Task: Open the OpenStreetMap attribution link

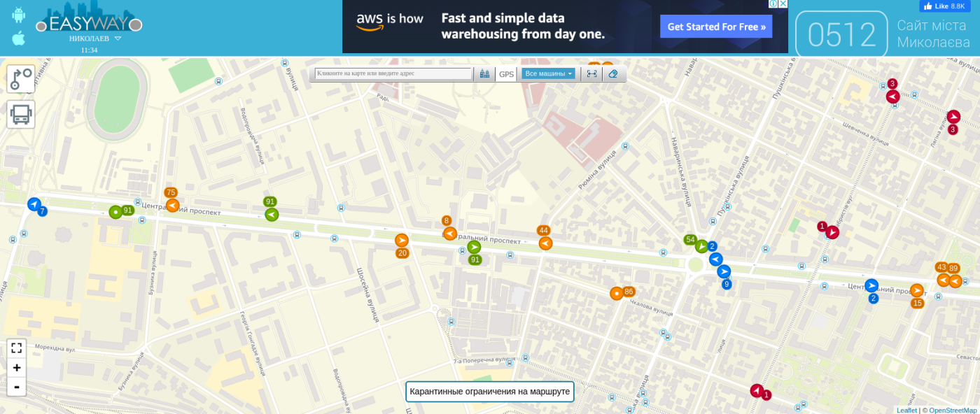Action: point(953,411)
